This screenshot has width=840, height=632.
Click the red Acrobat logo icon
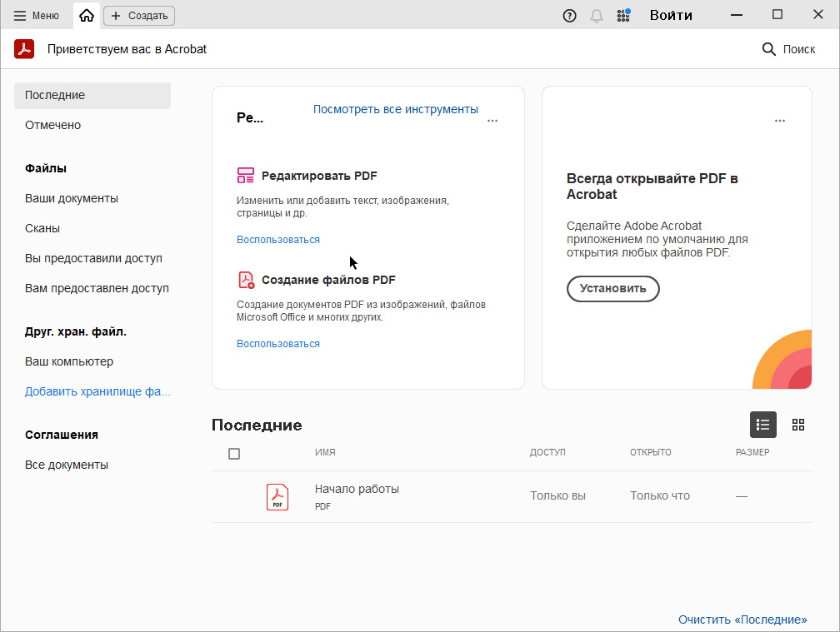click(x=24, y=48)
